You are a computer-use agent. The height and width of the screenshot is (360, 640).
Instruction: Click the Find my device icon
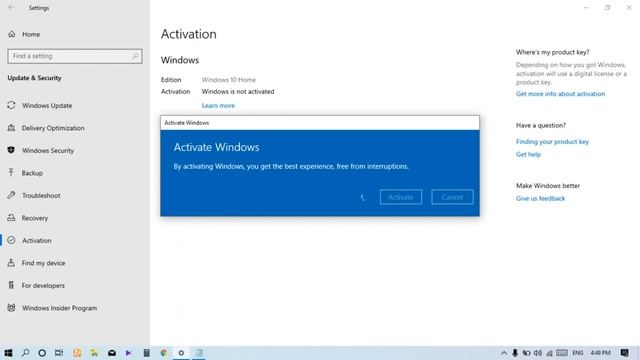point(11,262)
